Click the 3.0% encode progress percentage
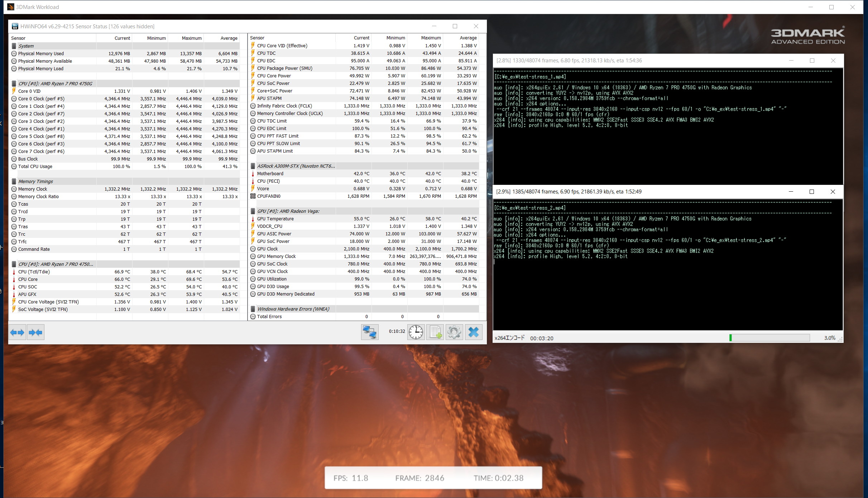Viewport: 868px width, 498px height. [830, 338]
